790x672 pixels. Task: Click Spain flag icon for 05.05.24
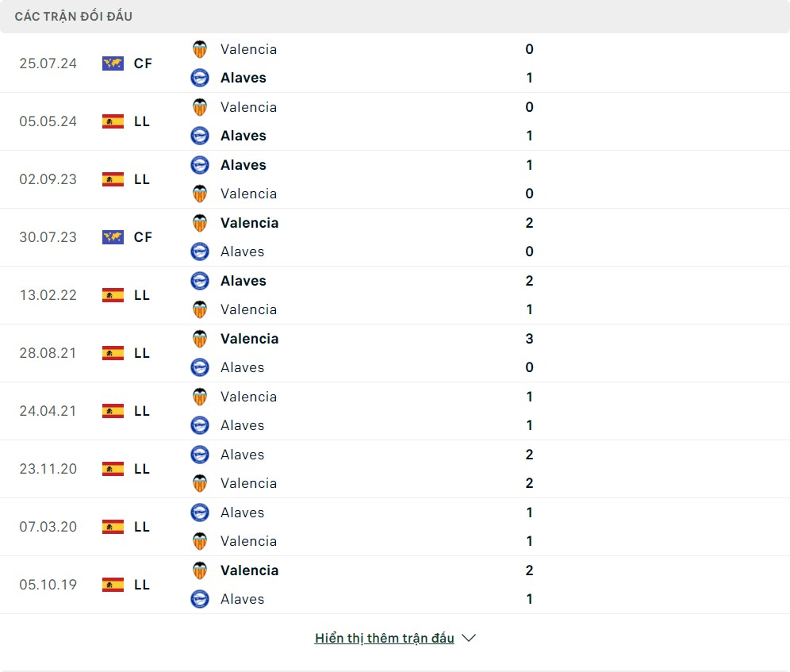coord(113,121)
